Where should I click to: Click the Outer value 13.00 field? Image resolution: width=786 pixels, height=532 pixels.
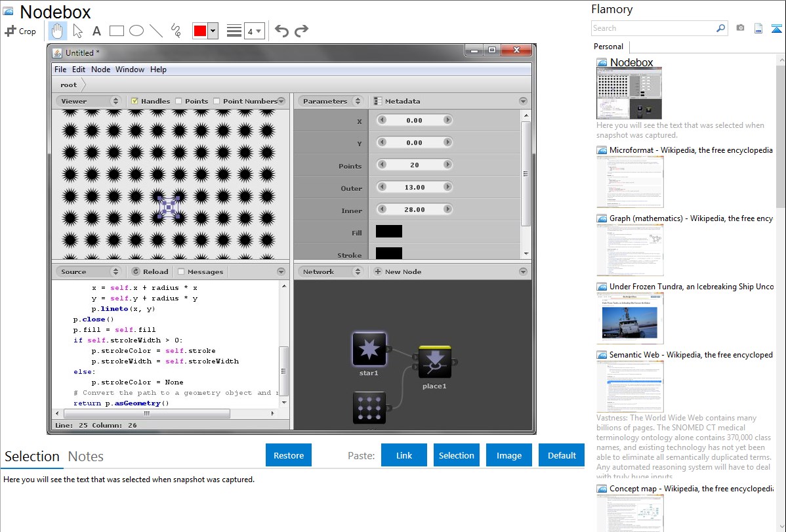coord(415,187)
